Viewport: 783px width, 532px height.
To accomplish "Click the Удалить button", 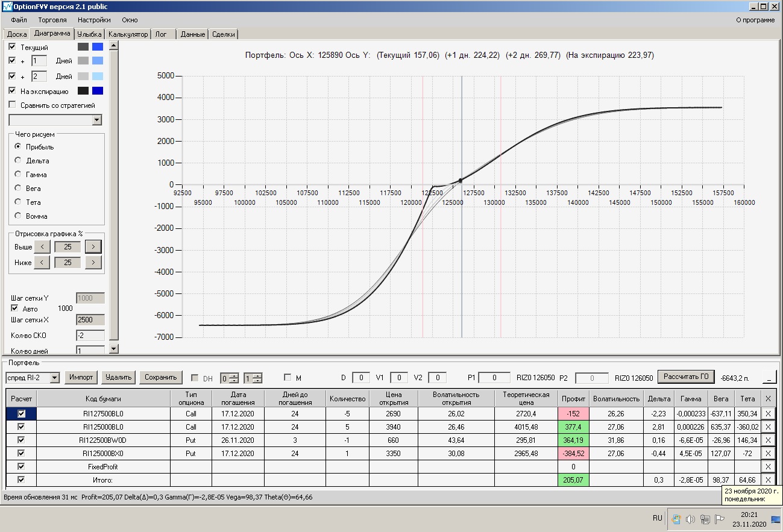I will [x=118, y=377].
